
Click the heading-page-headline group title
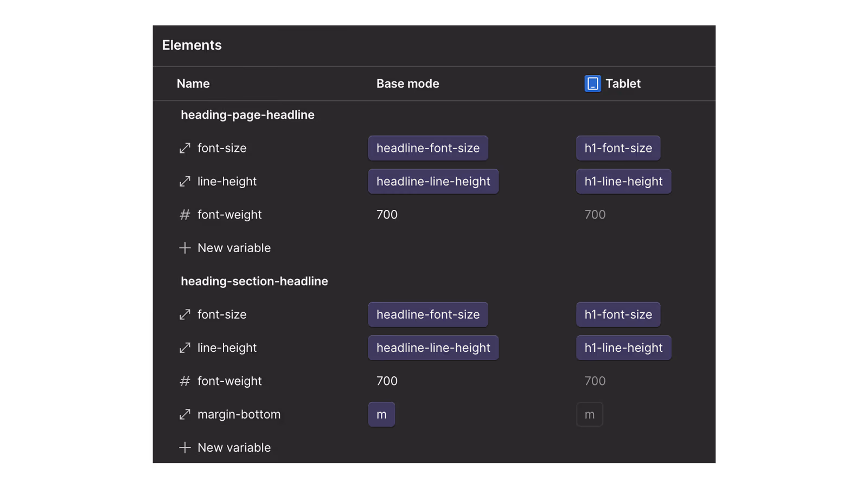[247, 115]
